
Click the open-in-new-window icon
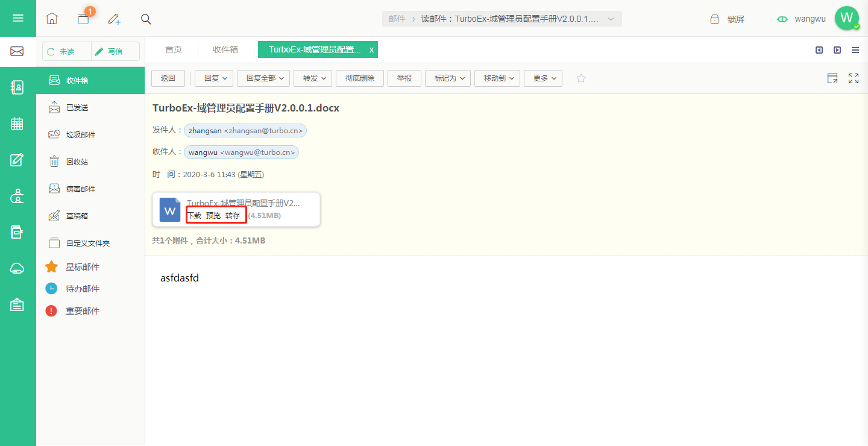click(x=832, y=78)
